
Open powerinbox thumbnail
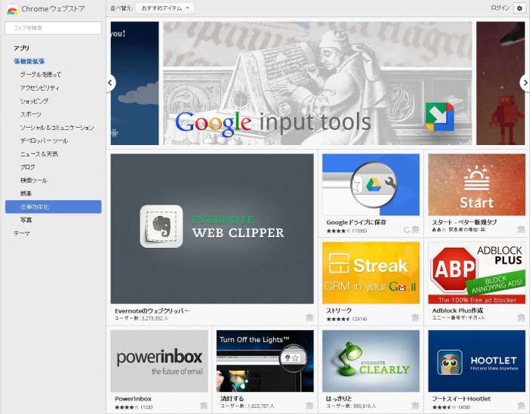pos(159,361)
